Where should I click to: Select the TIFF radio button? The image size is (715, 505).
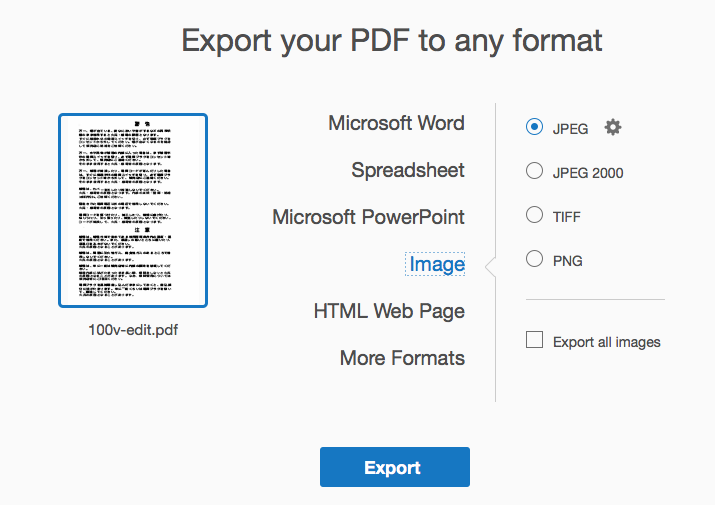534,216
